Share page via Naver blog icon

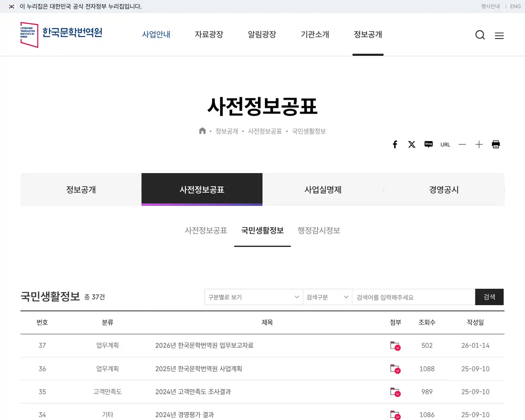pos(429,144)
